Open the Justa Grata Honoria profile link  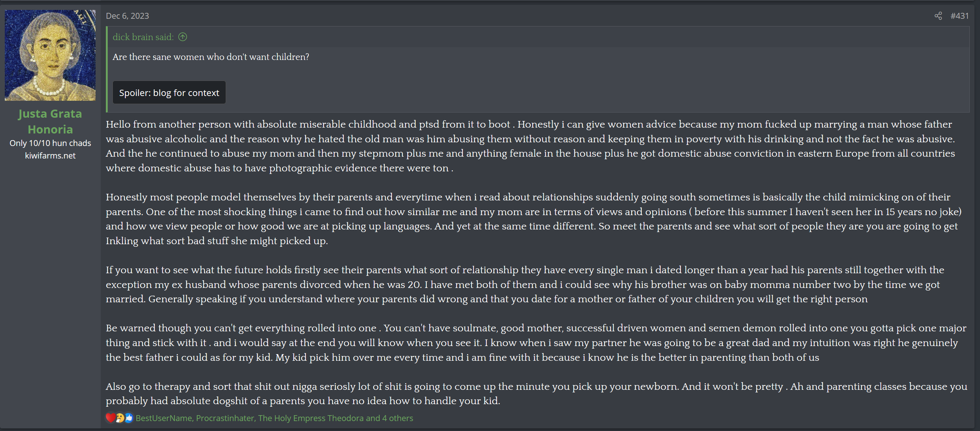pyautogui.click(x=50, y=121)
